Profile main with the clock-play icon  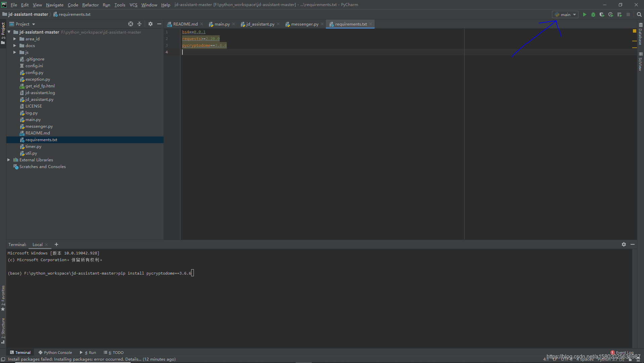pyautogui.click(x=611, y=14)
